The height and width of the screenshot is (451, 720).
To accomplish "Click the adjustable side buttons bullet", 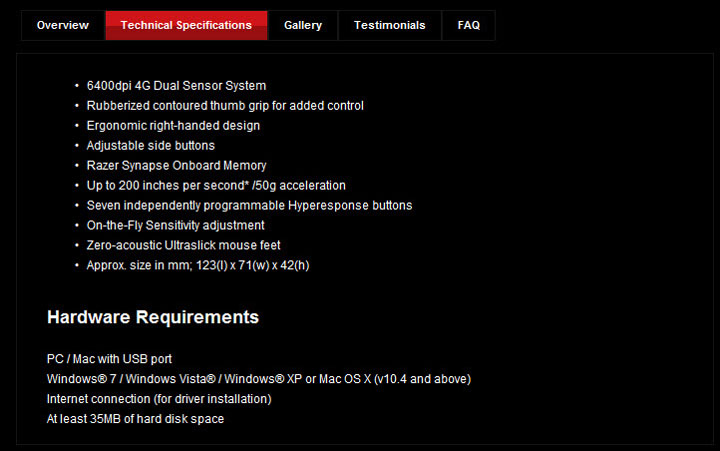I will [x=151, y=146].
